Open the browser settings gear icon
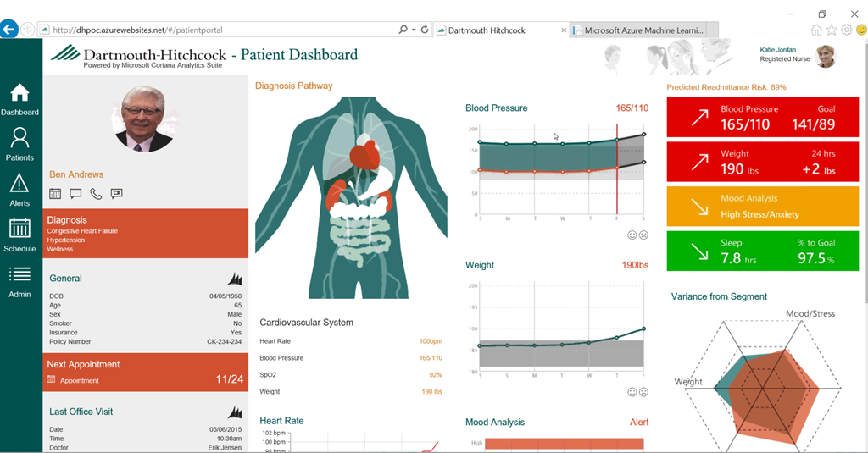 click(847, 30)
